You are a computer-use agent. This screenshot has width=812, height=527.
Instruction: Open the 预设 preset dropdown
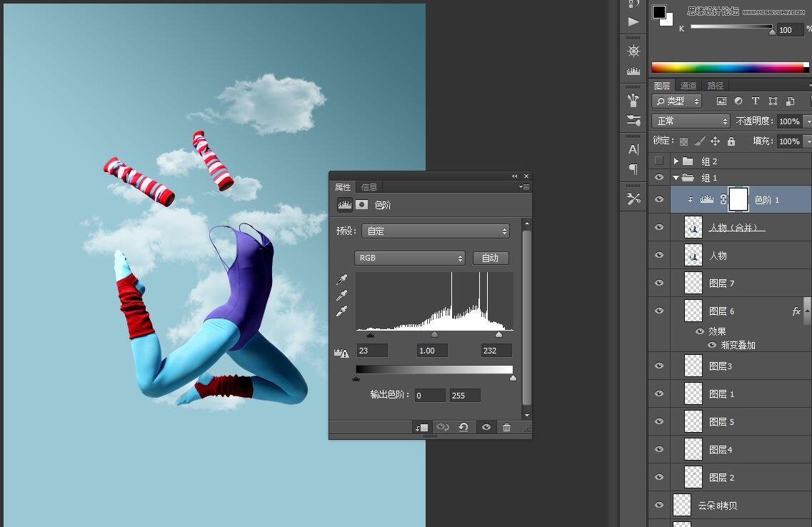click(x=436, y=231)
